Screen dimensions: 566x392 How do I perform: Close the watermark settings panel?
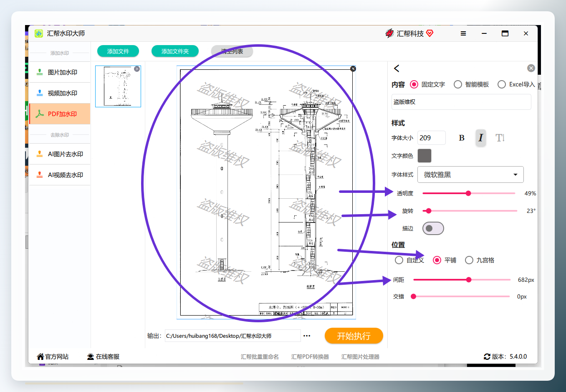tap(531, 68)
